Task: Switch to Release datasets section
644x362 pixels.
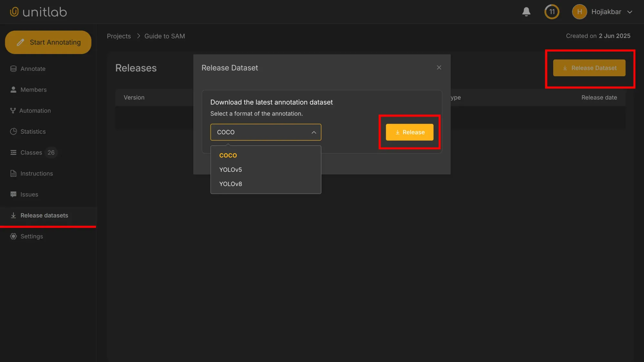Action: (x=44, y=215)
